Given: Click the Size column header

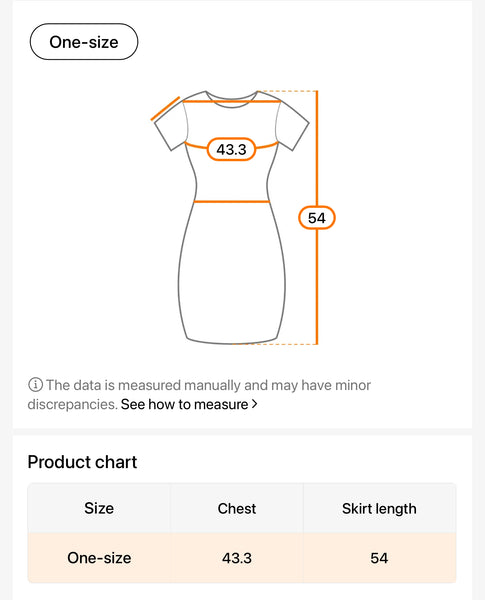Looking at the screenshot, I should pyautogui.click(x=99, y=509).
